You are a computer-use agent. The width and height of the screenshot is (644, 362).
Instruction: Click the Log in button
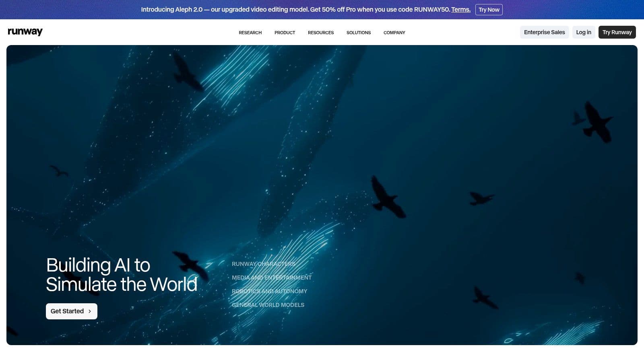pyautogui.click(x=584, y=32)
